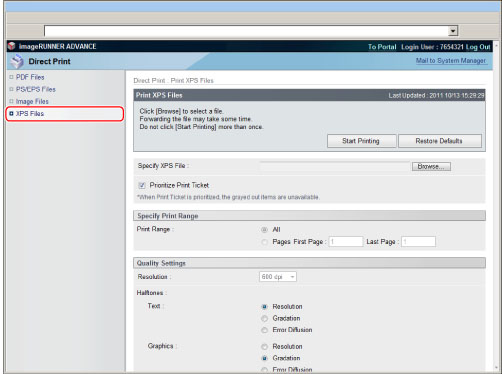The image size is (502, 374).
Task: Click the Direct Print printer icon
Action: (x=17, y=61)
